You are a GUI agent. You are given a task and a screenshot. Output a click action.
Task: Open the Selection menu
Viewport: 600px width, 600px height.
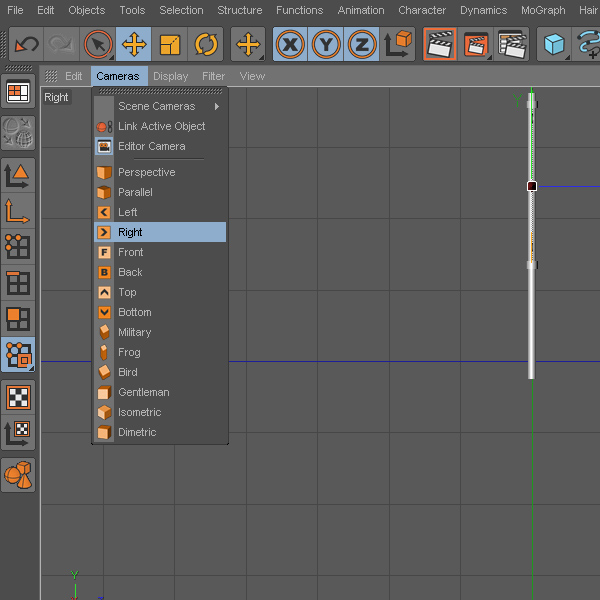pyautogui.click(x=181, y=10)
